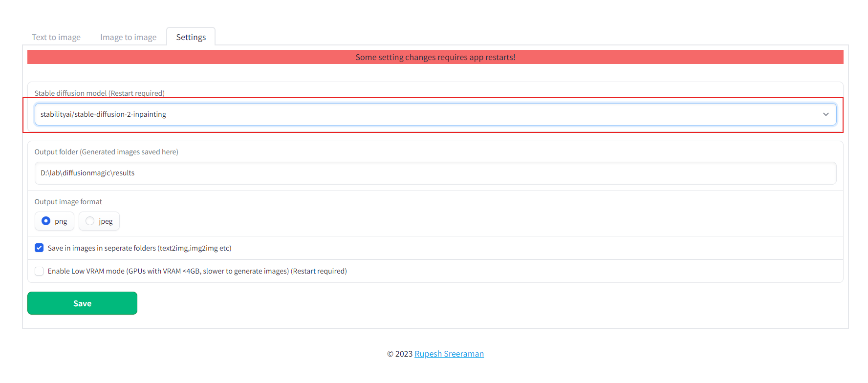Click the 'Stable diffusion model (Restart required)' label
This screenshot has height=383, width=868.
click(x=100, y=93)
